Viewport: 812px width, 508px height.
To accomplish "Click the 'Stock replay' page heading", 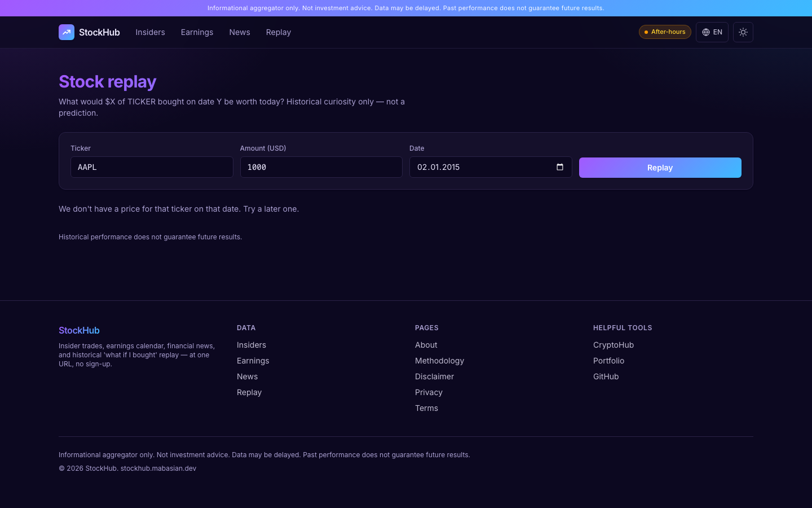I will tap(107, 82).
